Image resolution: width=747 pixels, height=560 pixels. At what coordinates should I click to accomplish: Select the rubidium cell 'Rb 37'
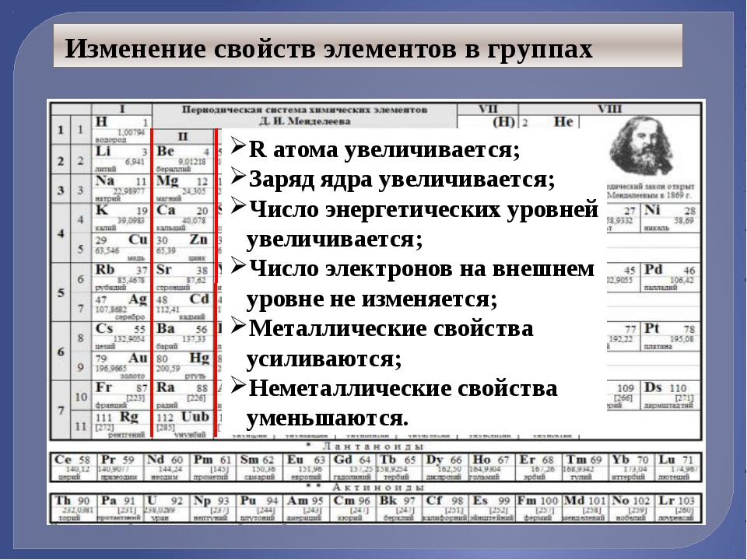coord(122,277)
